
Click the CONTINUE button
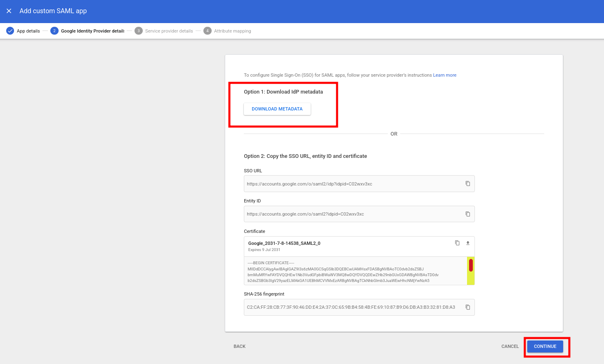(545, 346)
